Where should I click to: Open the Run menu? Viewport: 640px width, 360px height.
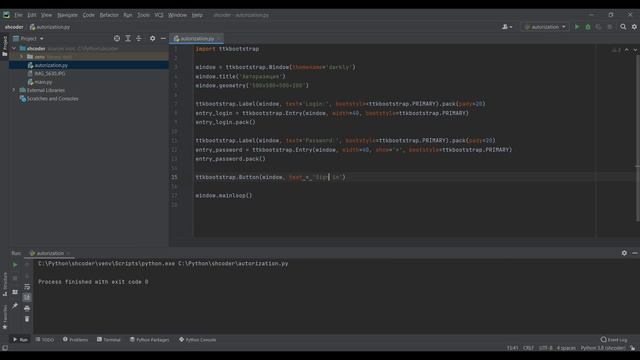point(128,15)
